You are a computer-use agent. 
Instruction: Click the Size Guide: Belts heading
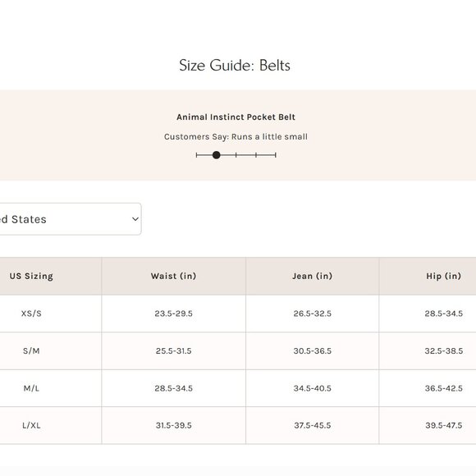pyautogui.click(x=235, y=66)
